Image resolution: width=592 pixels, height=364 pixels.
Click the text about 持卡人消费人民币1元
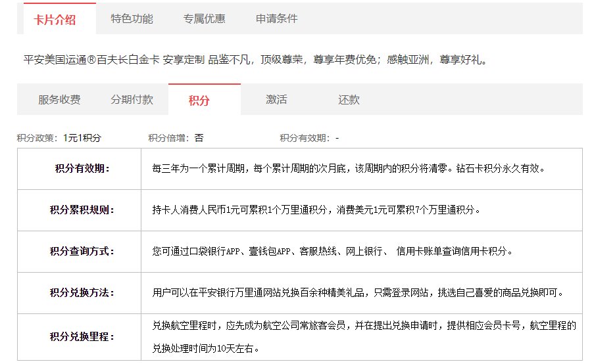[x=316, y=210]
